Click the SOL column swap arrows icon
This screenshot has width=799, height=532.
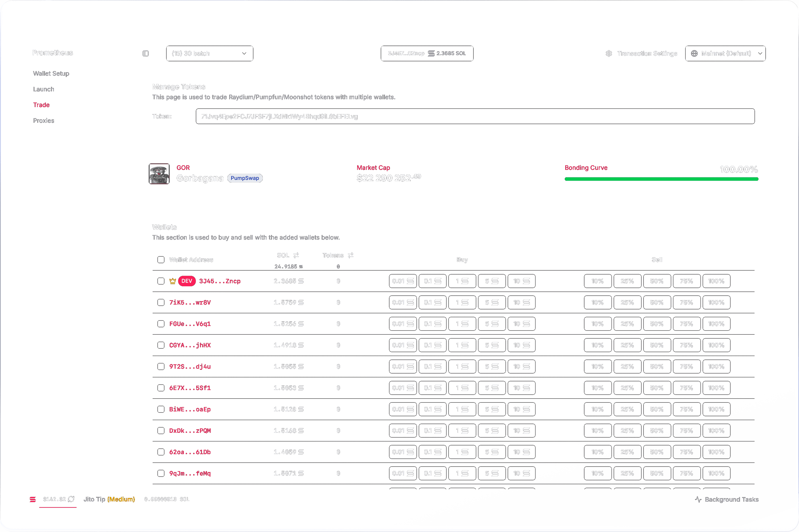296,255
